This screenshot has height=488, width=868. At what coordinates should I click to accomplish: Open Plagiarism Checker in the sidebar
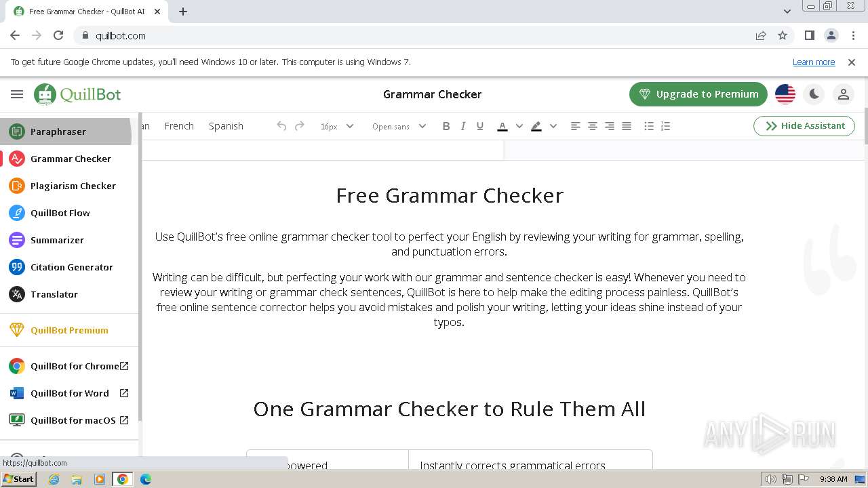point(68,186)
